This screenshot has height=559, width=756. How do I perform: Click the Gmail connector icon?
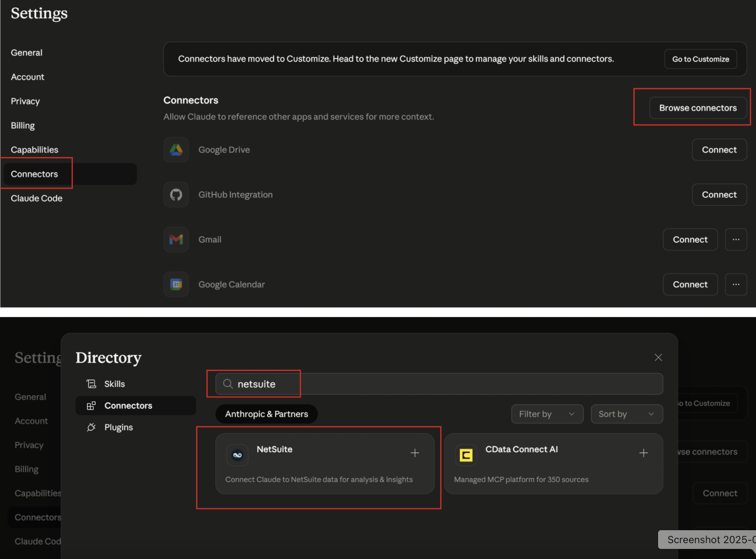pyautogui.click(x=176, y=240)
